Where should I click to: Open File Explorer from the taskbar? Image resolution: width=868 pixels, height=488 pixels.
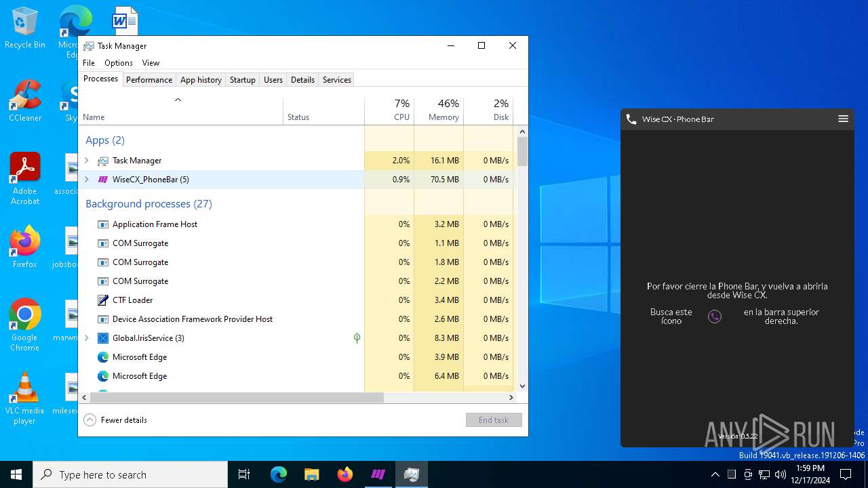(x=311, y=474)
